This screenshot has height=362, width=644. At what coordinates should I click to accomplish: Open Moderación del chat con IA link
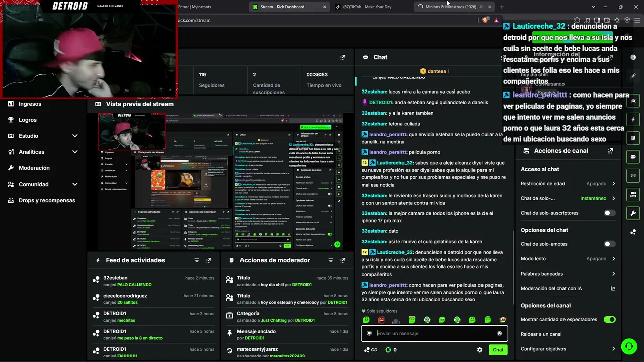[x=568, y=289]
